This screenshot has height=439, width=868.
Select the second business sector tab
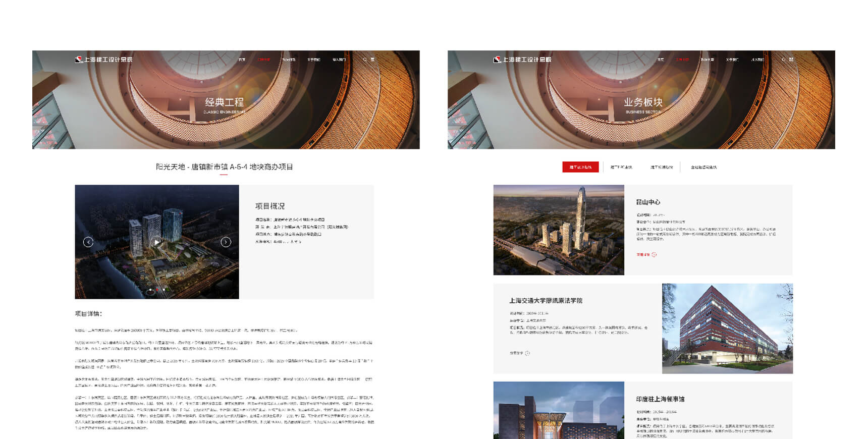point(621,167)
